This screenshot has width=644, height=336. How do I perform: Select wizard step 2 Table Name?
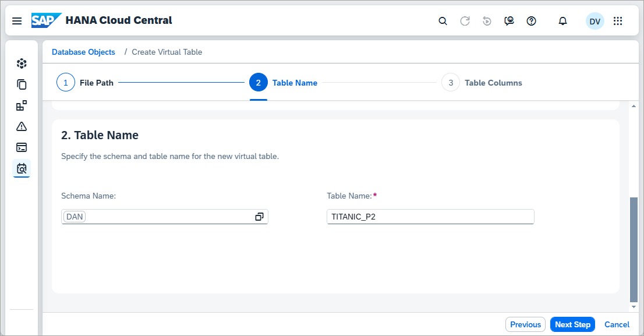pyautogui.click(x=284, y=83)
